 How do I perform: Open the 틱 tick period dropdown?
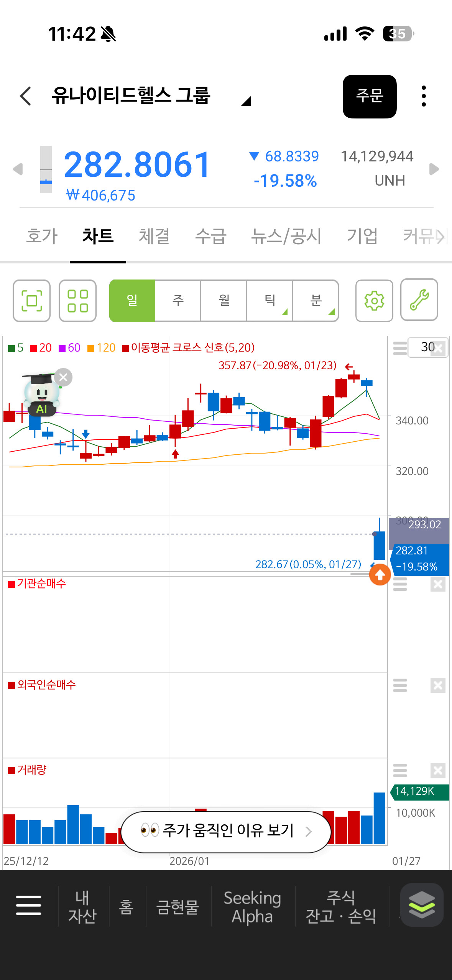click(x=270, y=301)
